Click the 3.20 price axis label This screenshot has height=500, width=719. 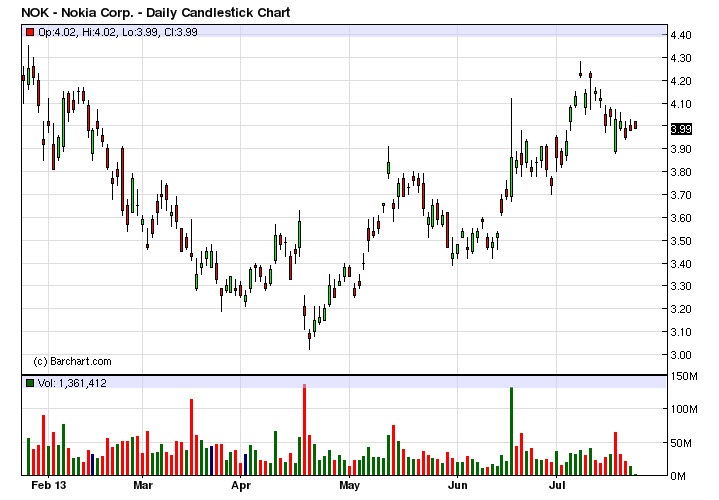pos(680,309)
